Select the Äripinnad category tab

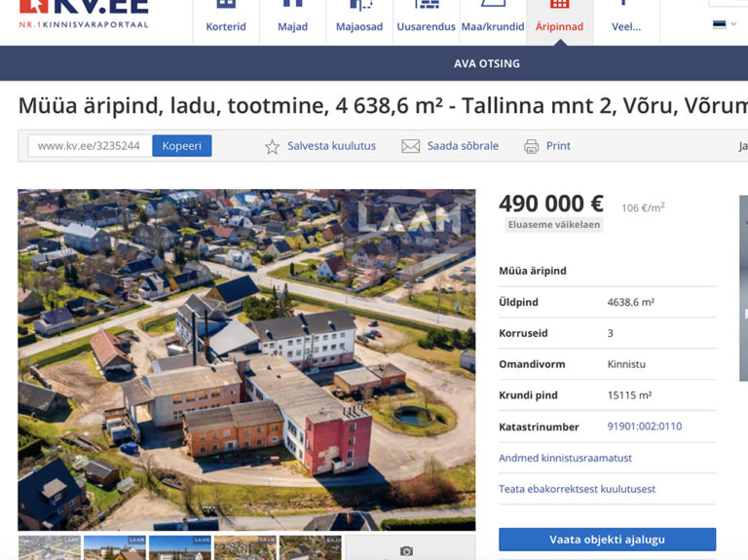pos(559,21)
